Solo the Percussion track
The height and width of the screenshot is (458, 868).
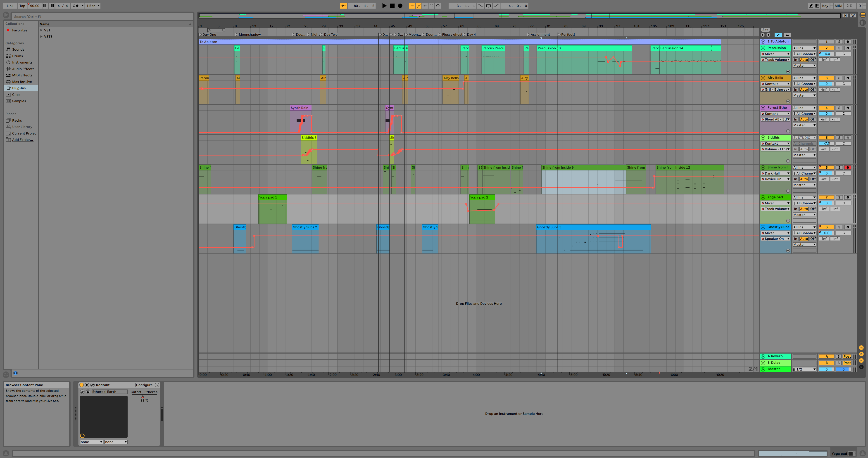click(x=839, y=48)
